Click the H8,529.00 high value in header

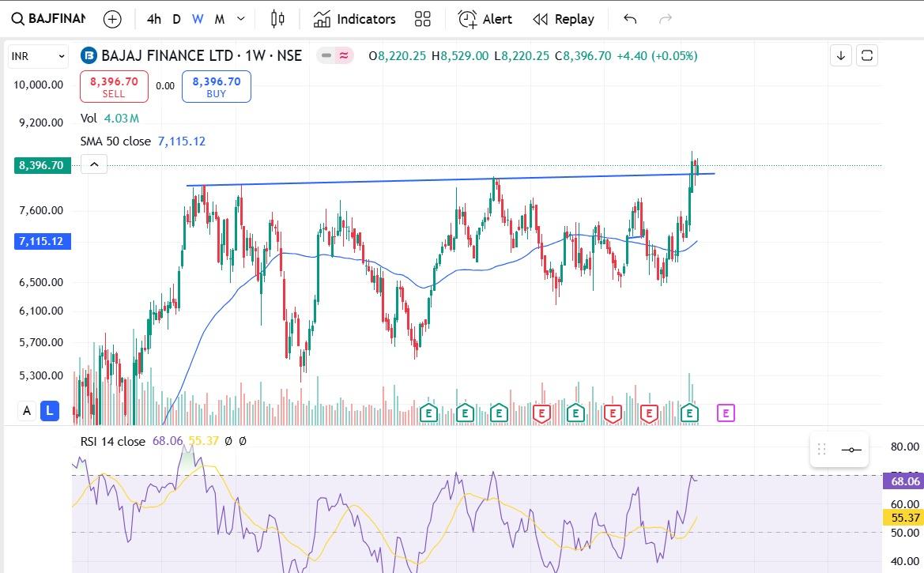(x=460, y=56)
